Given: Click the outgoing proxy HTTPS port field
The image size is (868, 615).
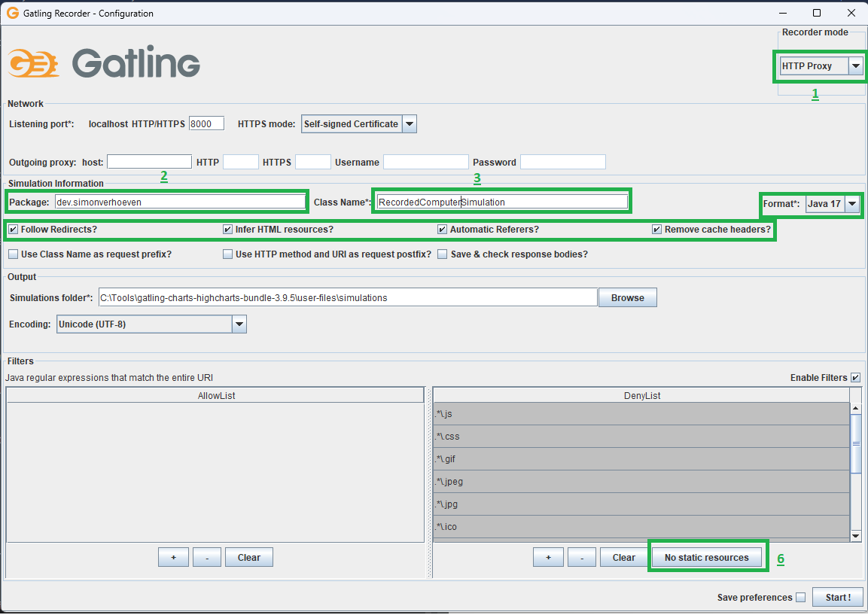Looking at the screenshot, I should (312, 162).
